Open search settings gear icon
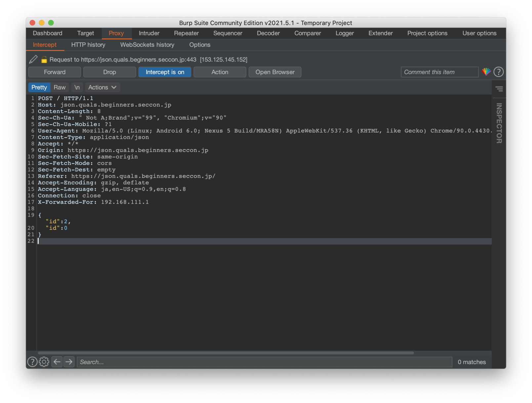 coord(44,362)
